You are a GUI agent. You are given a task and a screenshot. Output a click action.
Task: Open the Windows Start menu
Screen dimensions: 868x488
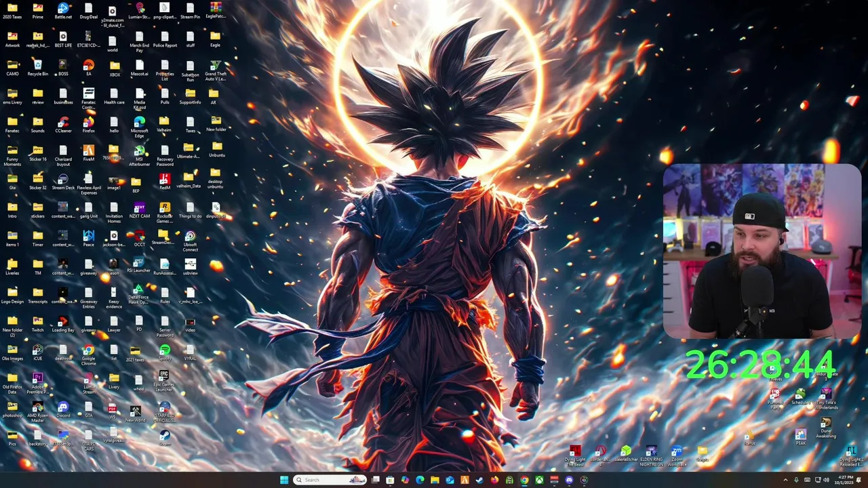coord(284,480)
